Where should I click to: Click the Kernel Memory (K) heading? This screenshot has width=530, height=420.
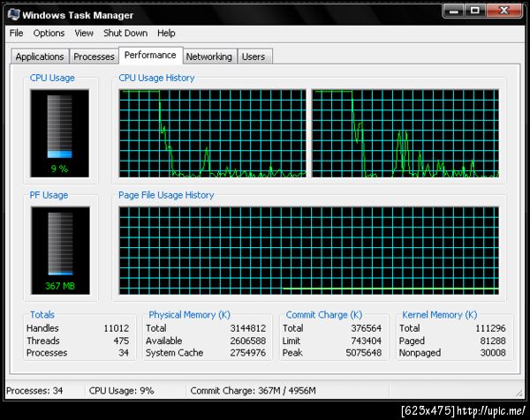[x=439, y=315]
